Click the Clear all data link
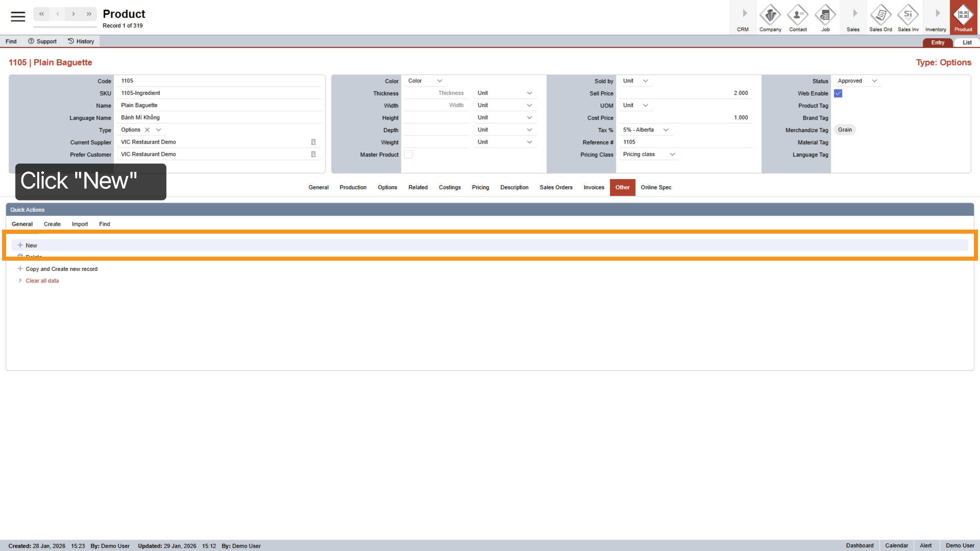 [x=42, y=281]
